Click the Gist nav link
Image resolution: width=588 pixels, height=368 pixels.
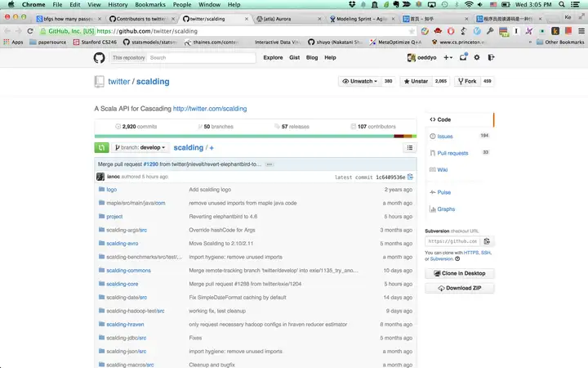(294, 57)
